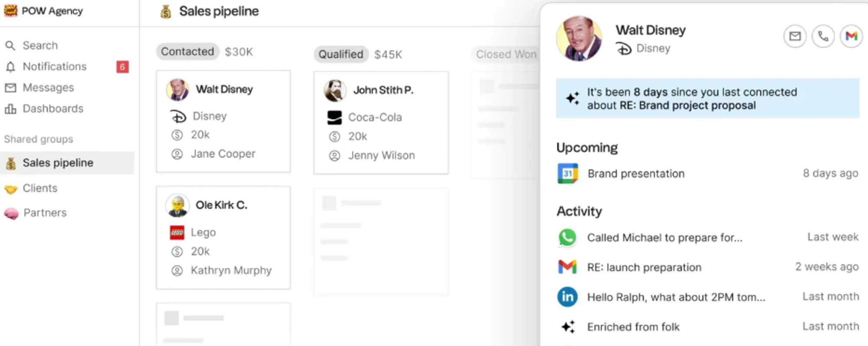The image size is (868, 346).
Task: Click the Jenny Wilson owner name
Action: (x=381, y=156)
